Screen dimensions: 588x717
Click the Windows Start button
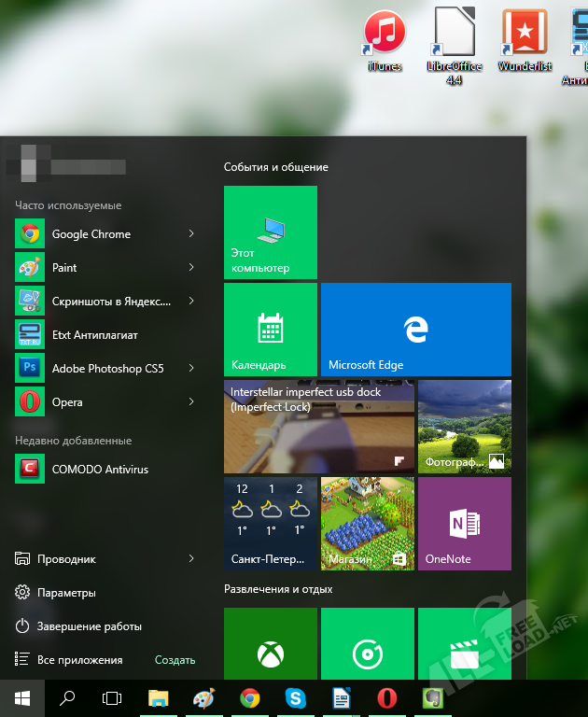click(x=22, y=697)
